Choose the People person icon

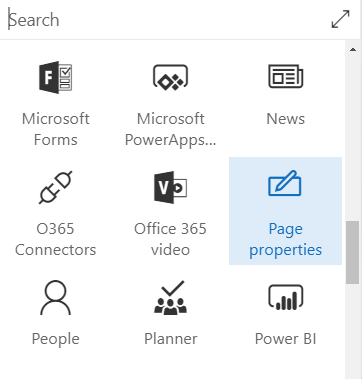tap(55, 298)
